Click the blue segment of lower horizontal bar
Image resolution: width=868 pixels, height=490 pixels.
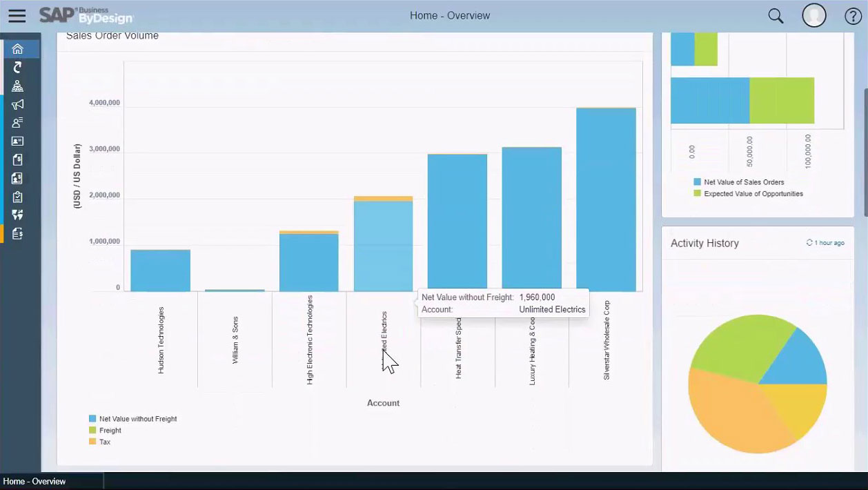click(x=710, y=100)
